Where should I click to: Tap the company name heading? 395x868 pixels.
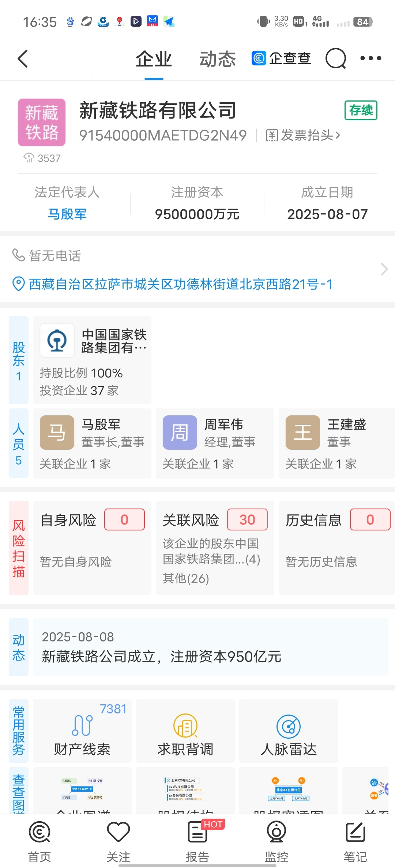click(158, 110)
